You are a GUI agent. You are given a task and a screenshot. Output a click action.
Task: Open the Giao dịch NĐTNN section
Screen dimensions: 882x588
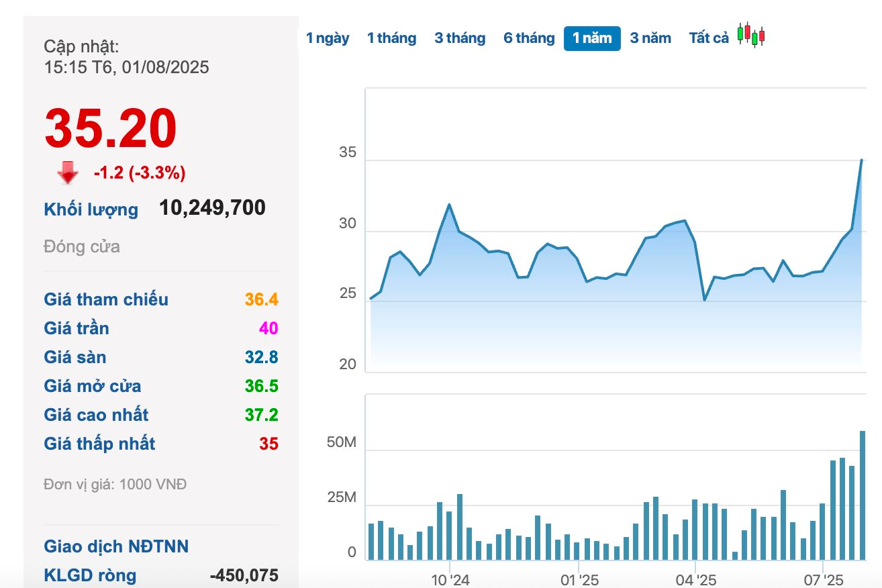(x=116, y=546)
